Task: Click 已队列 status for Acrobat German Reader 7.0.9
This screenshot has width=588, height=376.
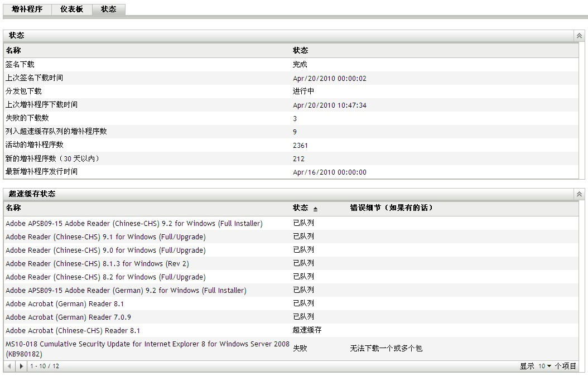Action: (303, 317)
